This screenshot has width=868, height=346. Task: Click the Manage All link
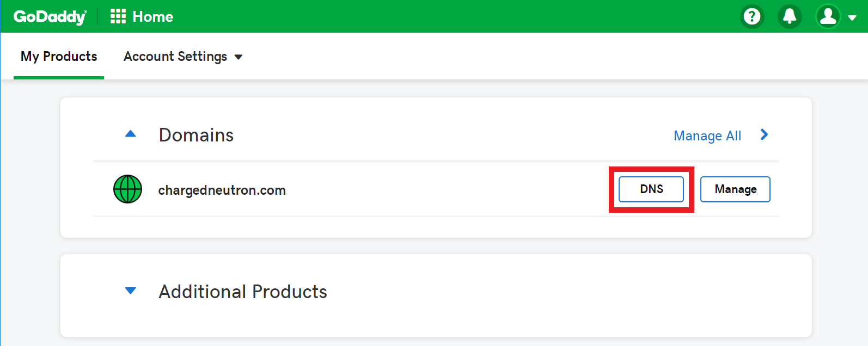click(707, 135)
